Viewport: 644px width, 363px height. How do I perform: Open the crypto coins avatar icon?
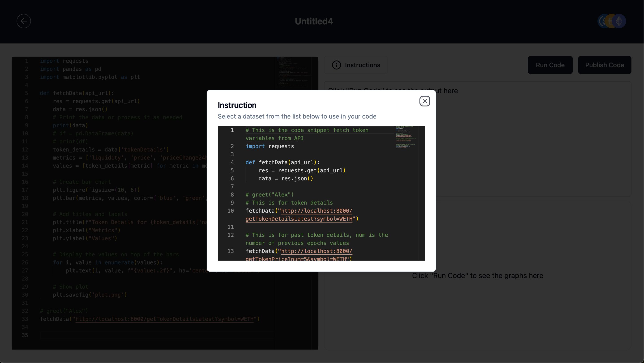tap(612, 21)
